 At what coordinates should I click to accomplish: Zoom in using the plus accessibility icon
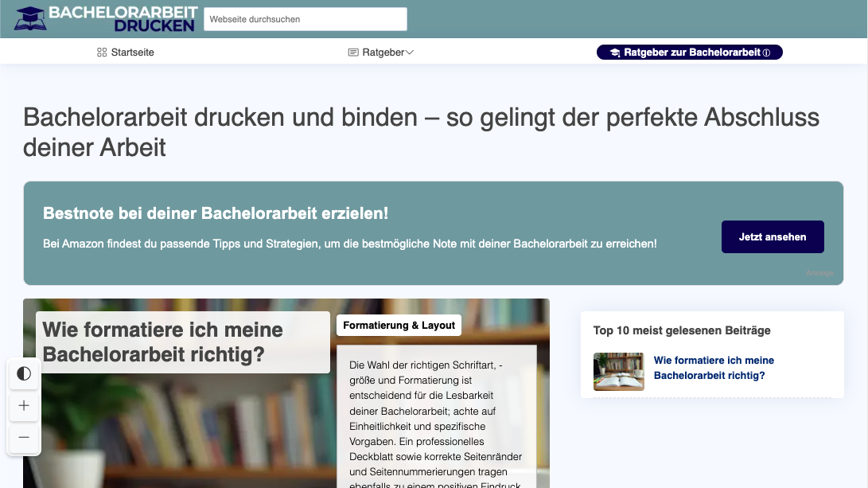click(24, 406)
